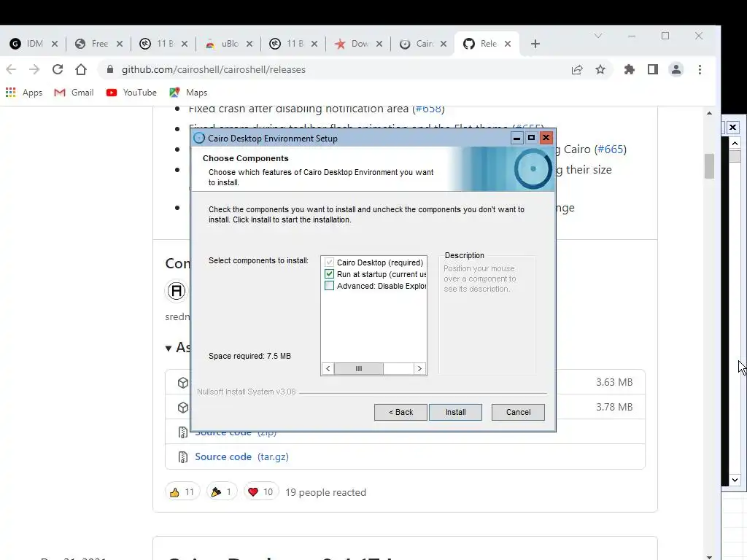Click the Cairo Desktop (required) checkbox
This screenshot has height=560, width=747.
[x=329, y=262]
